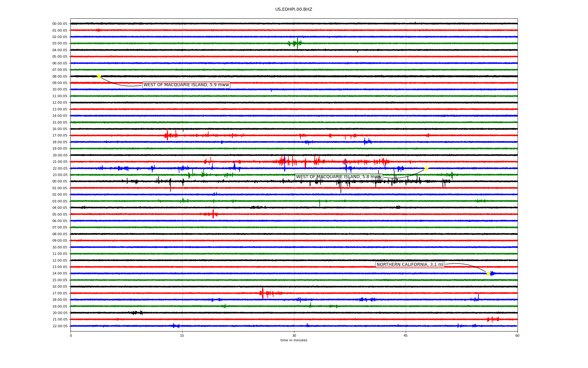
Task: Click the red spike on the second 17:00:05 trace
Action: (262, 293)
